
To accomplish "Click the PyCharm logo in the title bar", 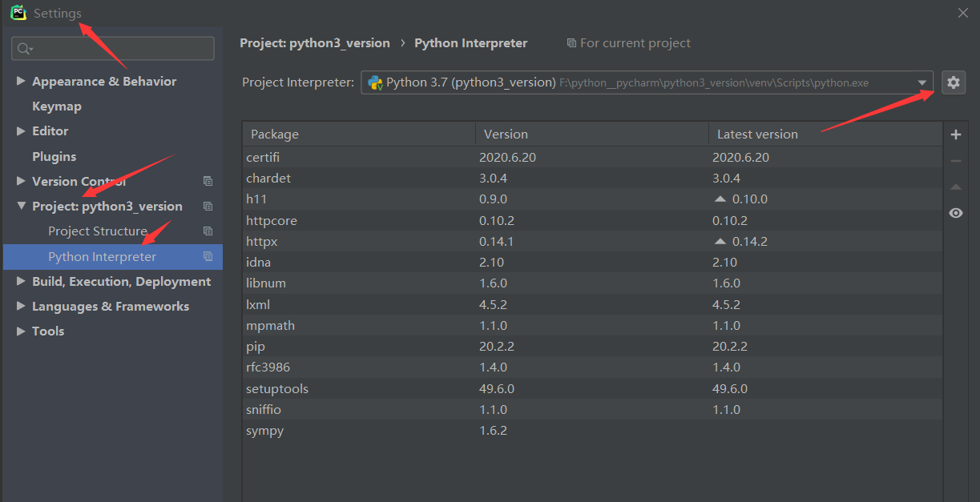I will 18,12.
